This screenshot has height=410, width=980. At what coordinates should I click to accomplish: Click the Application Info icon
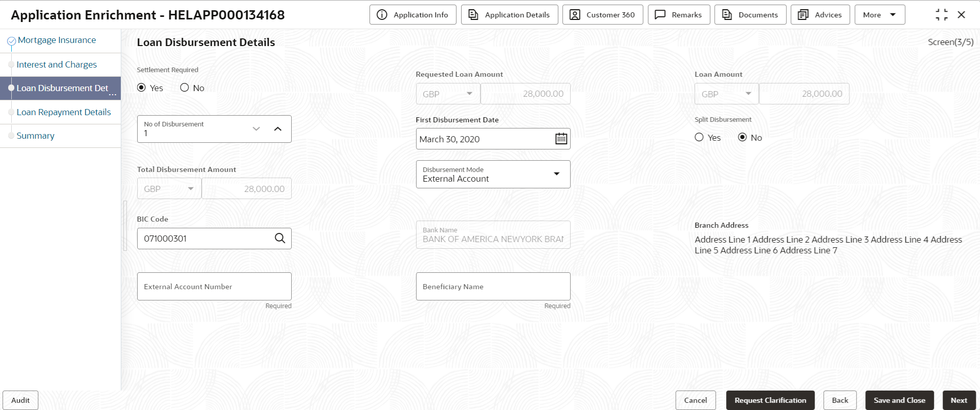[x=382, y=15]
